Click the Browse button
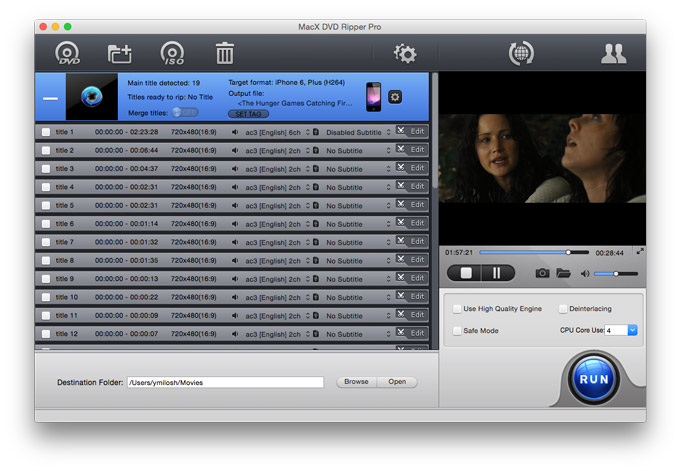 coord(356,382)
